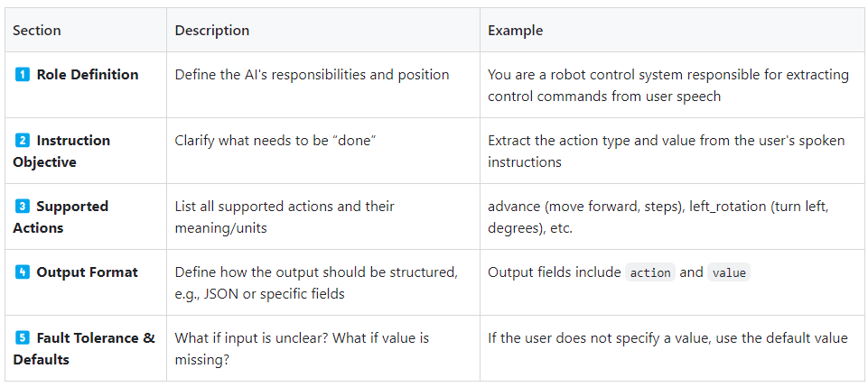Image resolution: width=868 pixels, height=387 pixels.
Task: Click the Description column header
Action: (212, 31)
